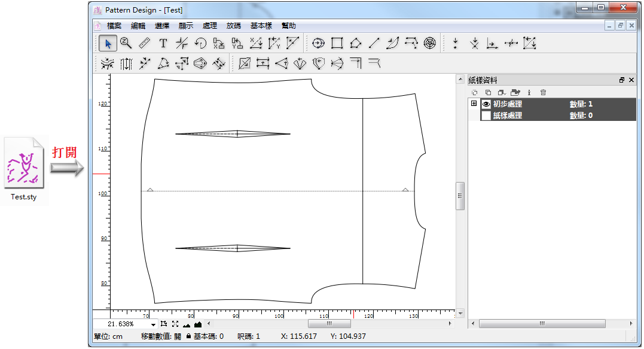Select the arrow pointer tool

108,43
